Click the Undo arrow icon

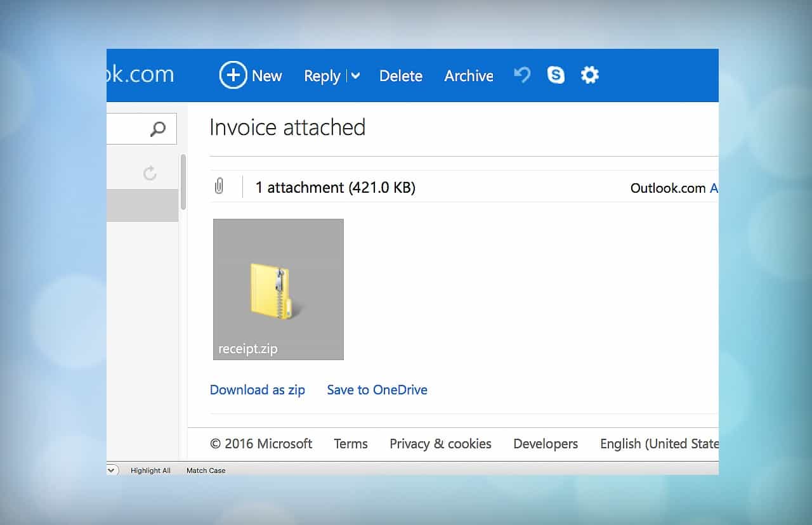tap(522, 75)
